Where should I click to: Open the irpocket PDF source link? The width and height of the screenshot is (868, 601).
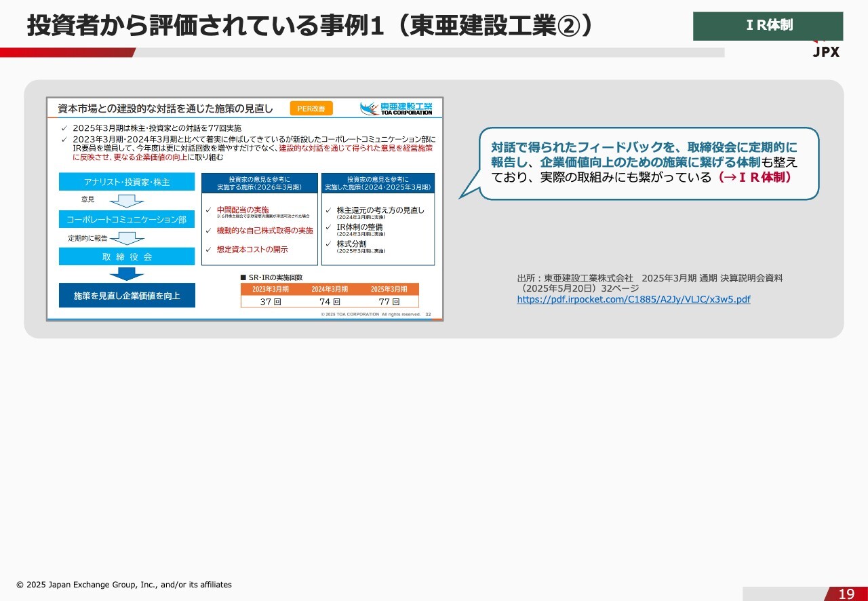click(633, 299)
